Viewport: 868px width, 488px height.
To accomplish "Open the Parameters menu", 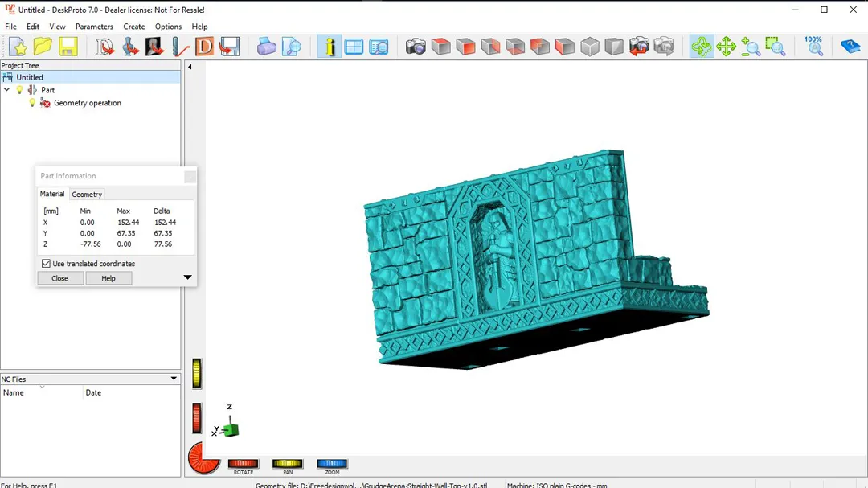I will pos(94,27).
